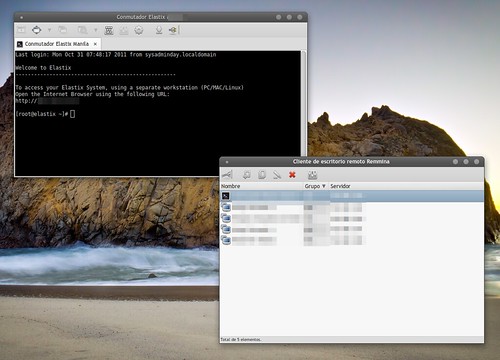Click the minimize-window download icon in connection toolbar
500x360 pixels.
tap(159, 30)
